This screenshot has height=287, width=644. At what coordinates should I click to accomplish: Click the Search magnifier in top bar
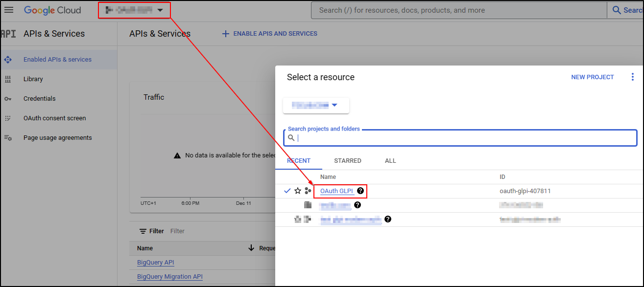point(618,10)
